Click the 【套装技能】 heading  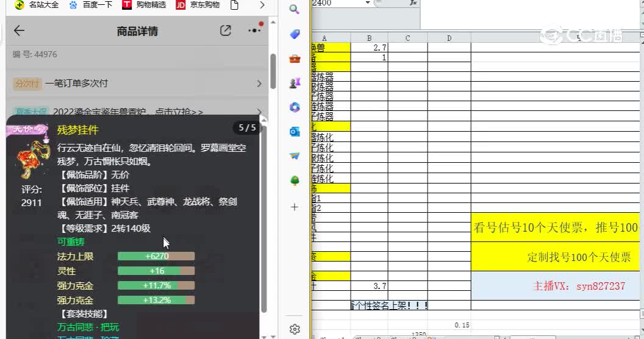[x=84, y=314]
